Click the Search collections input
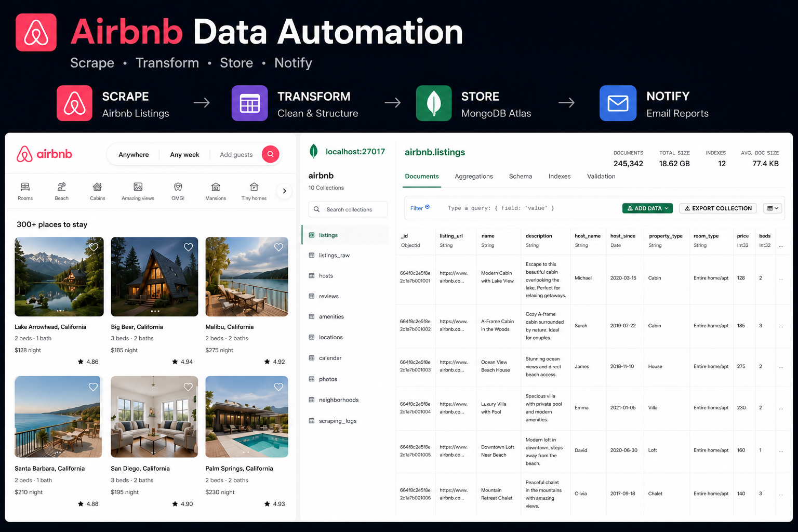The image size is (798, 532). coord(348,209)
